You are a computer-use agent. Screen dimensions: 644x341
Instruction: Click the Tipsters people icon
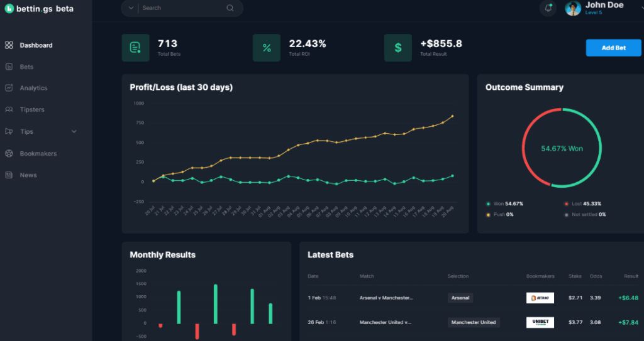(x=9, y=110)
